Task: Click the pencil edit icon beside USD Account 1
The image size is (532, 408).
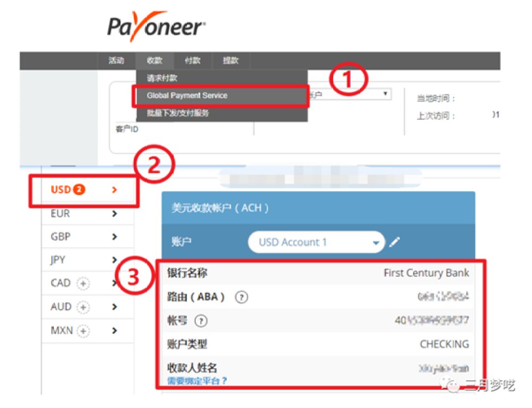Action: (x=394, y=242)
